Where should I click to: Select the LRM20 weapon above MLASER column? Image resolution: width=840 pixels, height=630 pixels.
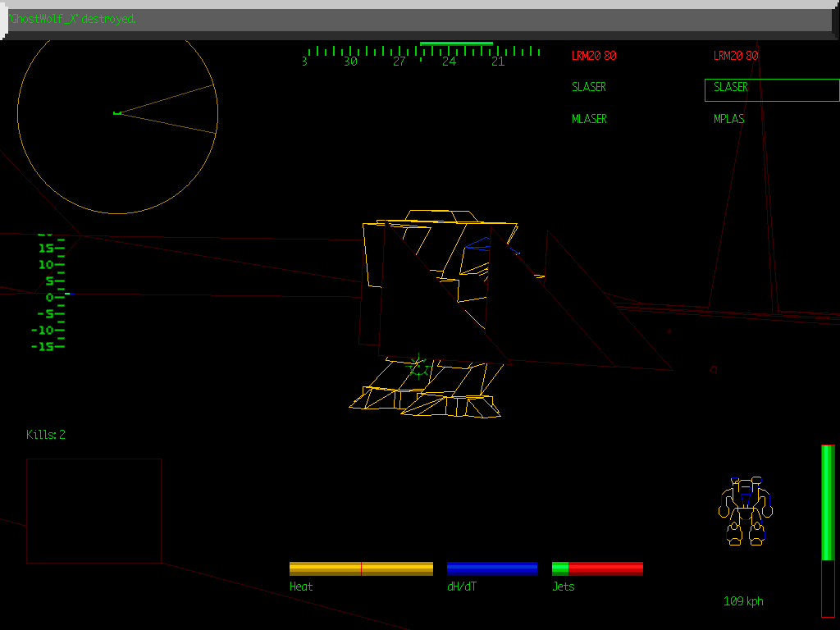click(x=594, y=56)
